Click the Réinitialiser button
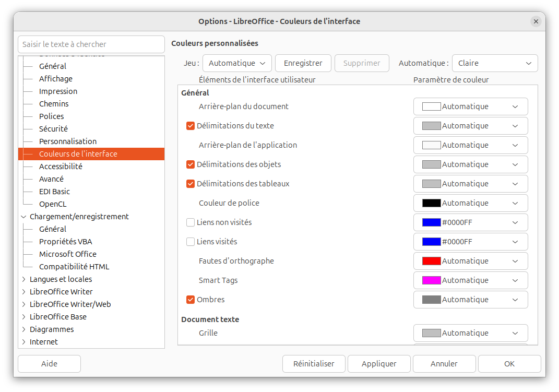559x392 pixels. click(x=314, y=364)
